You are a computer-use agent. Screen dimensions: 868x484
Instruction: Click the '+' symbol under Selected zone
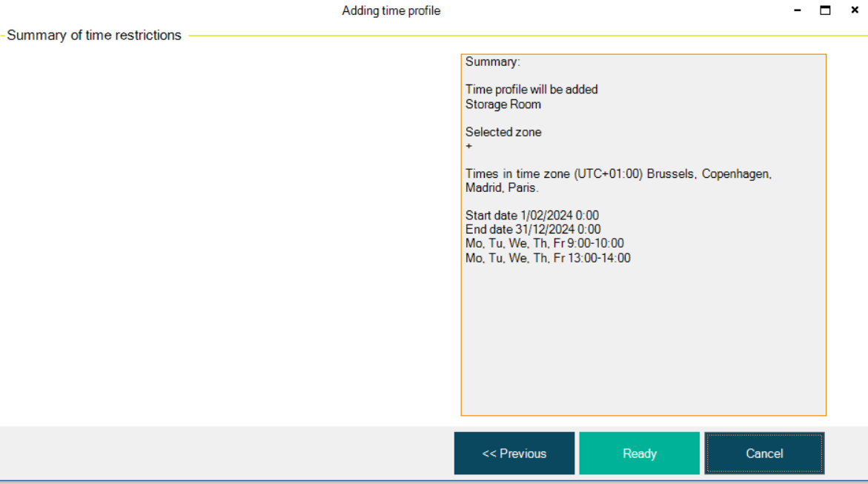[x=468, y=147]
